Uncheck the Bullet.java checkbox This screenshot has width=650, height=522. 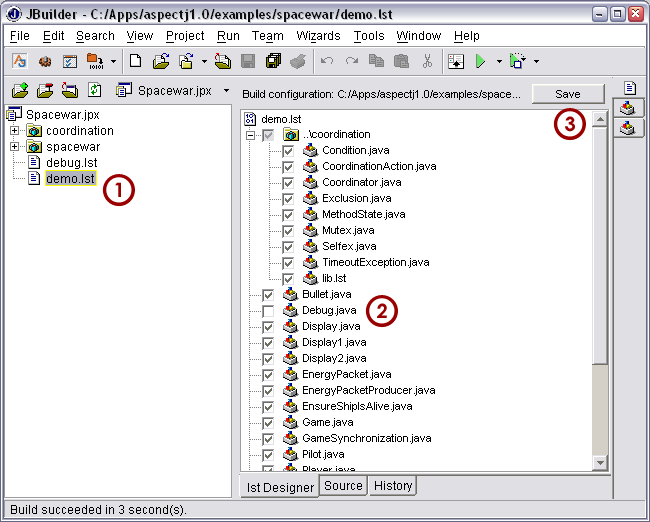[268, 295]
